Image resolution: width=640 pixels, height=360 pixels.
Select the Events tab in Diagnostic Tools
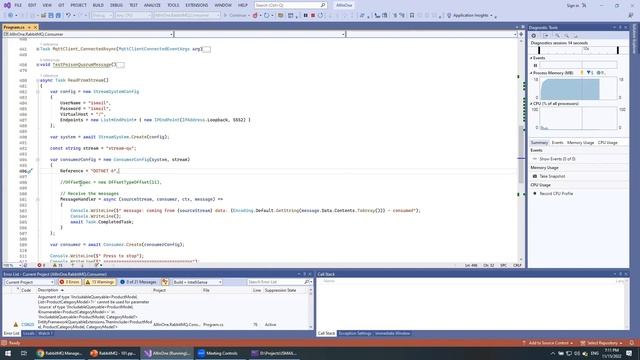(557, 143)
